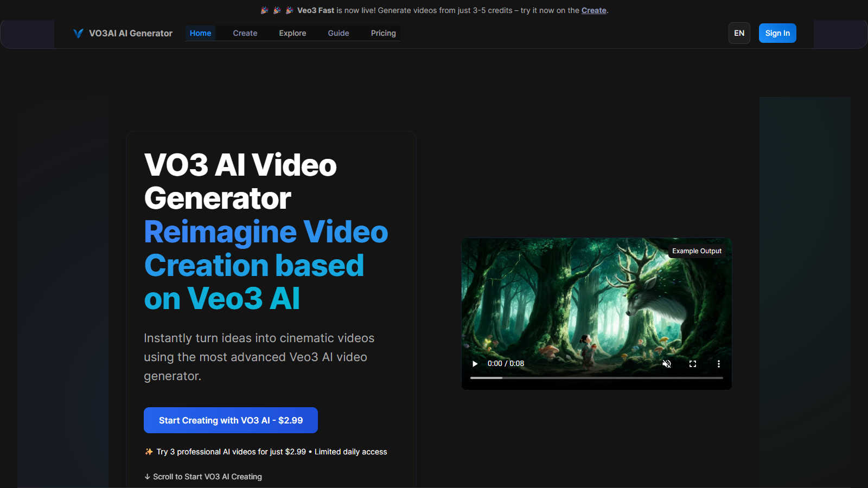The height and width of the screenshot is (488, 868).
Task: Go to the Create page
Action: coord(245,33)
